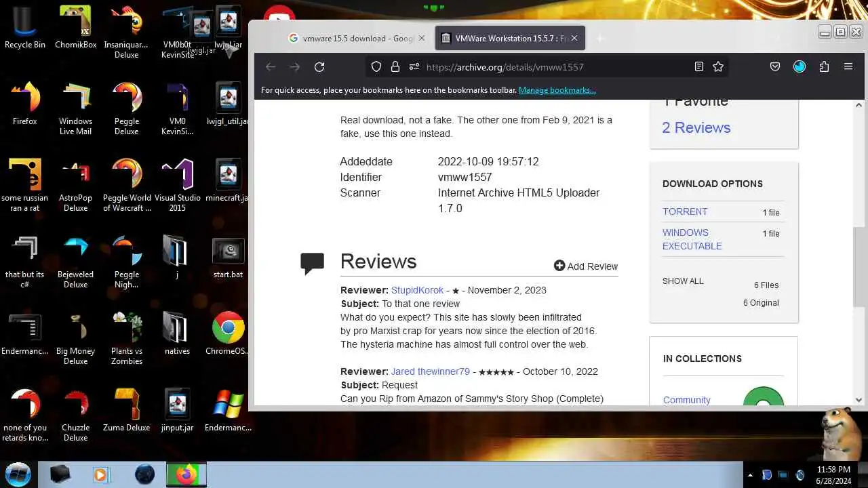Go forward to the next page
868x488 pixels.
(294, 66)
